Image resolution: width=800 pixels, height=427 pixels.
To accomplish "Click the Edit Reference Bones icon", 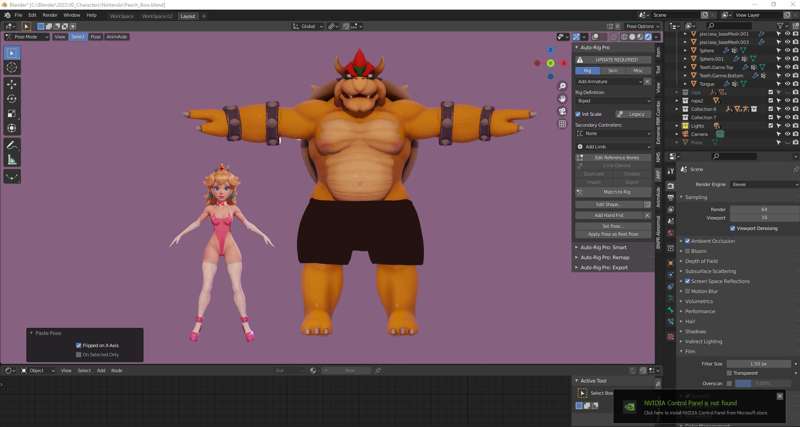I will point(580,158).
